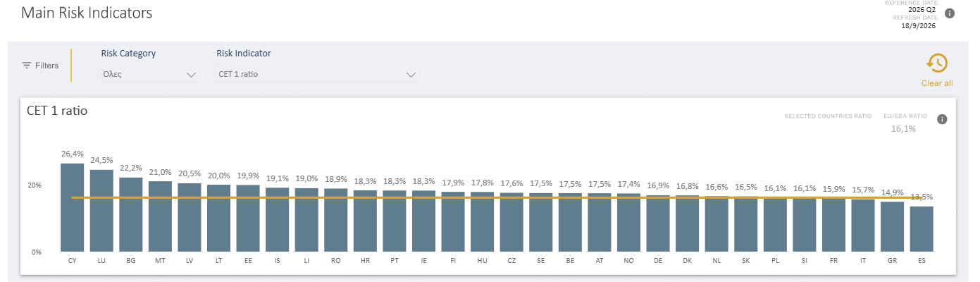980x282 pixels.
Task: Click the Clear all history icon
Action: coord(937,63)
